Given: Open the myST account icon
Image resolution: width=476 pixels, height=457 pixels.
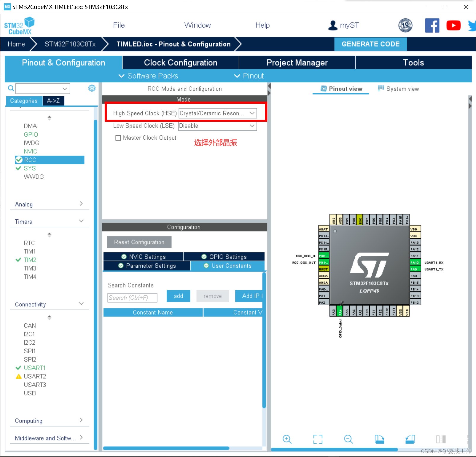Looking at the screenshot, I should pyautogui.click(x=332, y=25).
